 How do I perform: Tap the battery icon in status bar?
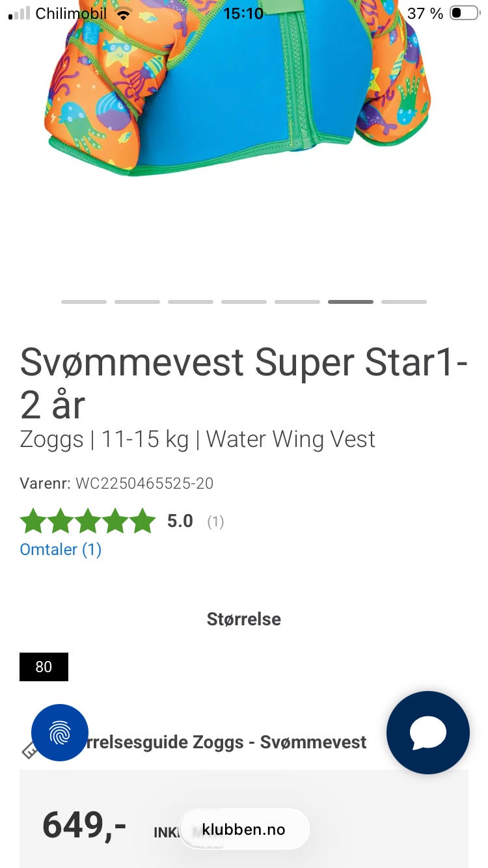[463, 13]
